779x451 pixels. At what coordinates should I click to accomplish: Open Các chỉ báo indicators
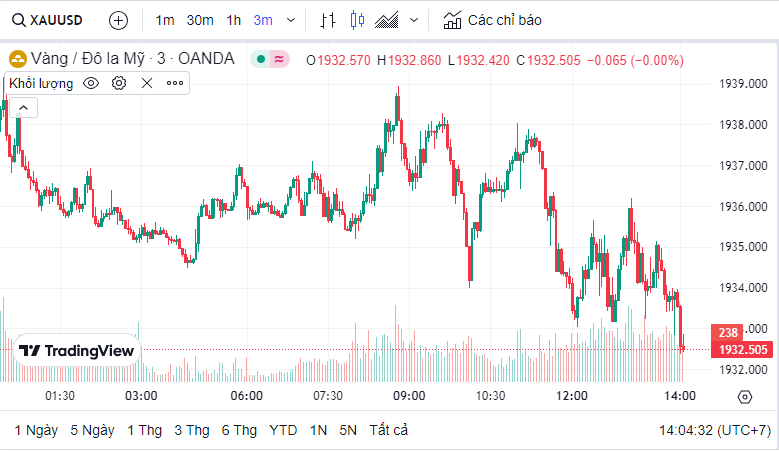point(492,20)
